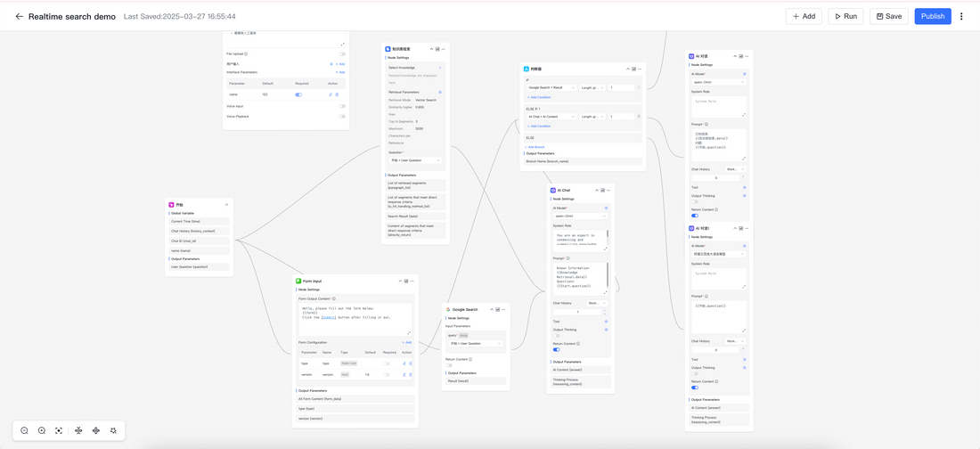Screen dimensions: 980x449
Task: Increase the Chat History stepper in AI Chat
Action: point(603,311)
